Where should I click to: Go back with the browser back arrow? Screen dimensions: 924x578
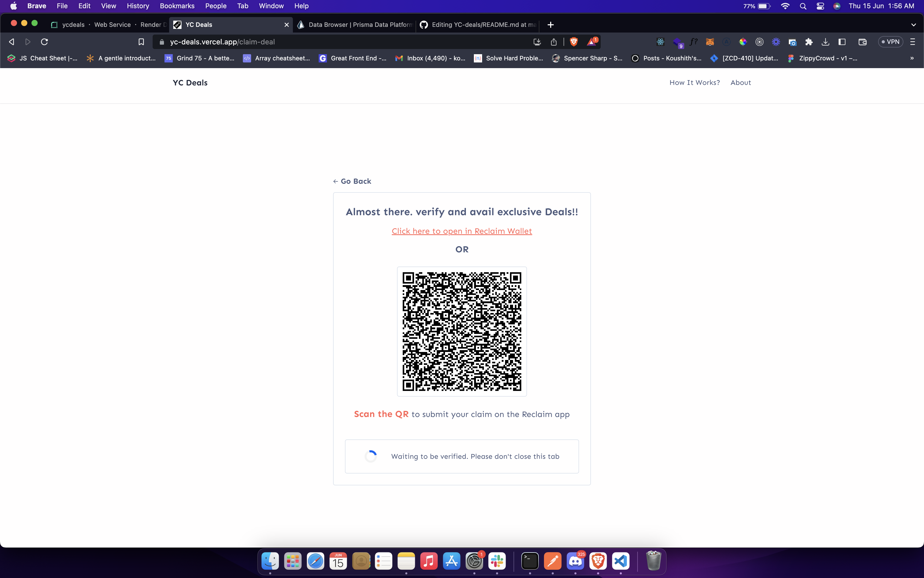11,42
